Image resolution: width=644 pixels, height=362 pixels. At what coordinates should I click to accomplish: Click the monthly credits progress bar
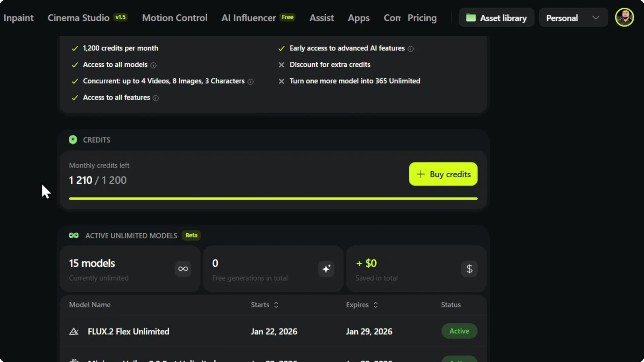273,198
